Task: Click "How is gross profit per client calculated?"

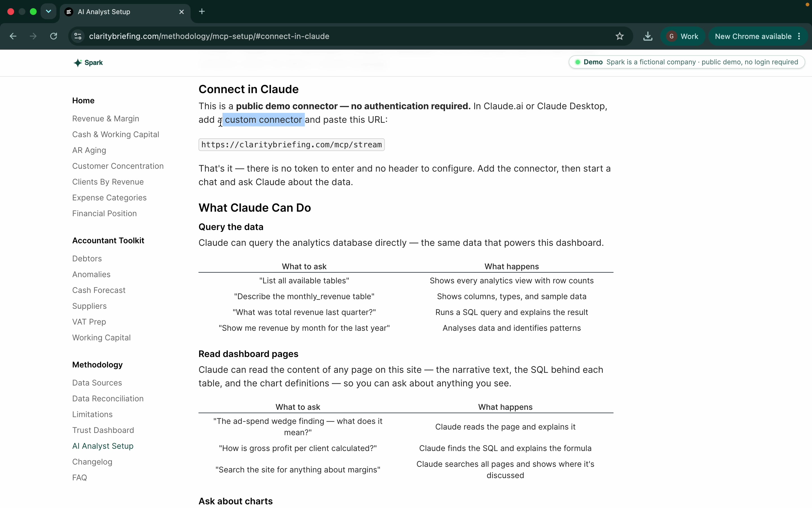Action: click(x=298, y=448)
